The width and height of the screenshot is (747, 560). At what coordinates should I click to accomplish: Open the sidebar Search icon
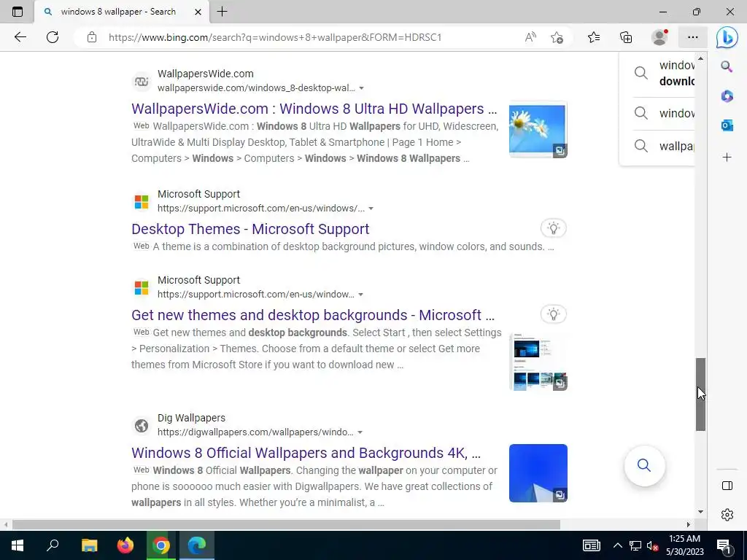coord(727,66)
